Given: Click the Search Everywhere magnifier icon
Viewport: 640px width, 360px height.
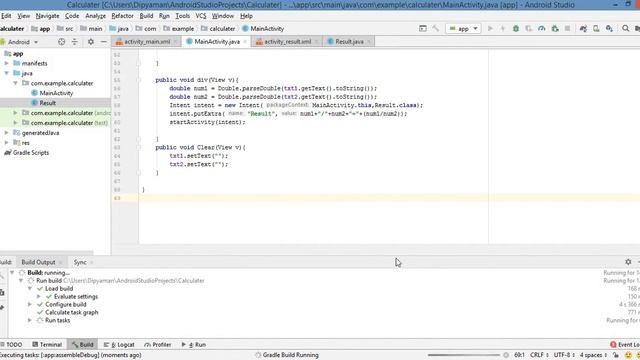Looking at the screenshot, I should click(626, 29).
